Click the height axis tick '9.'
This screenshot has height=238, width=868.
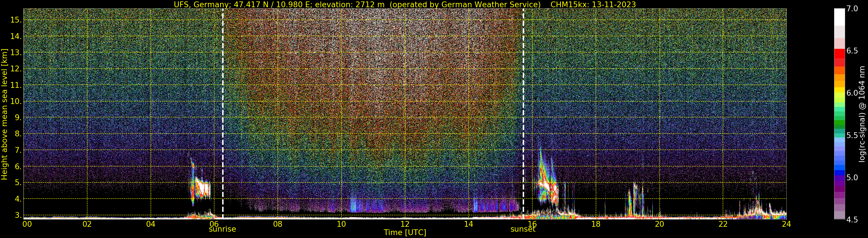(18, 118)
